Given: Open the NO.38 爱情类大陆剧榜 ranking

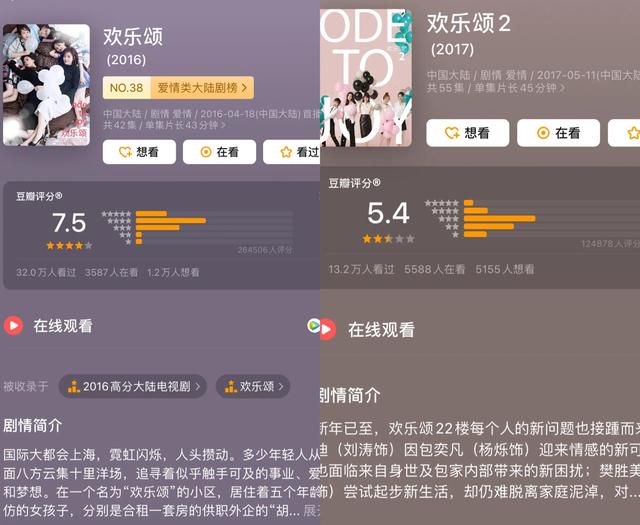Looking at the screenshot, I should click(x=178, y=87).
